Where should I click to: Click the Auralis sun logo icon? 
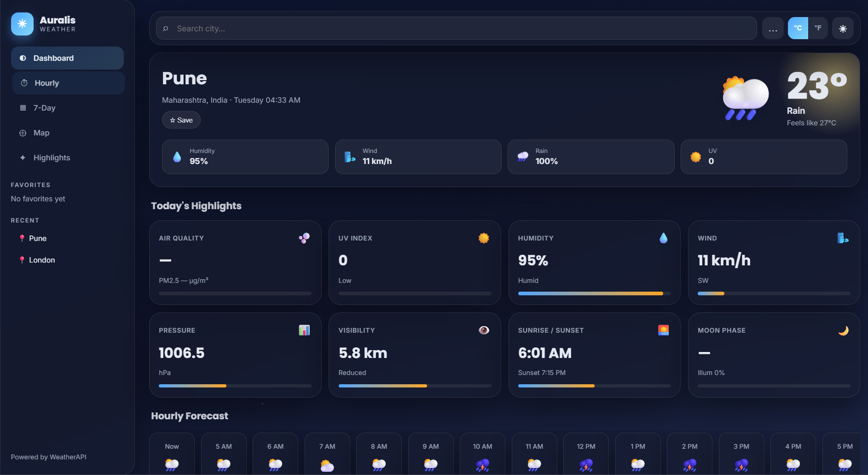coord(22,24)
